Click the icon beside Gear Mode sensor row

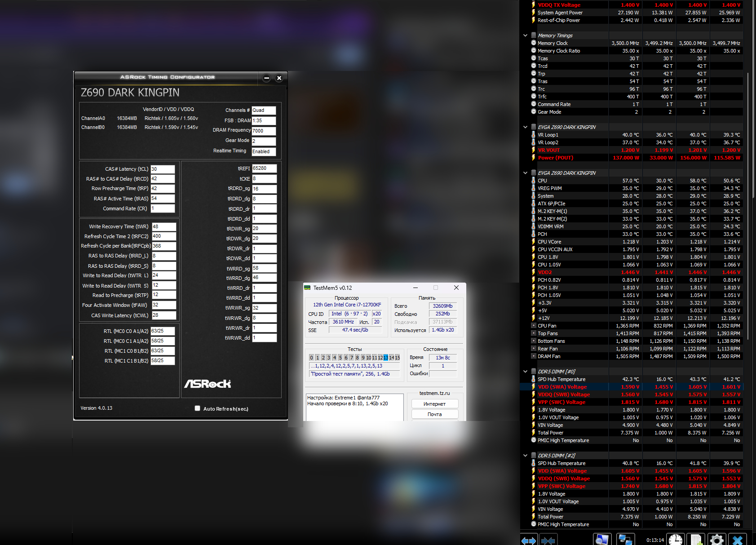click(x=534, y=112)
